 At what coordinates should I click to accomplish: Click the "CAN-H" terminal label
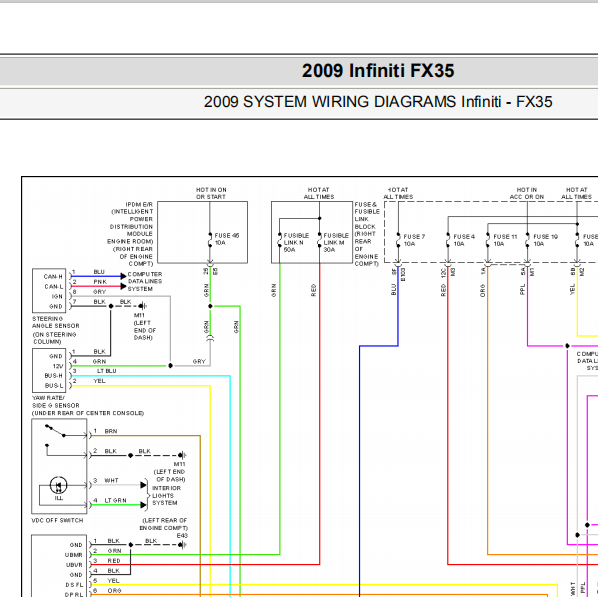coord(53,277)
